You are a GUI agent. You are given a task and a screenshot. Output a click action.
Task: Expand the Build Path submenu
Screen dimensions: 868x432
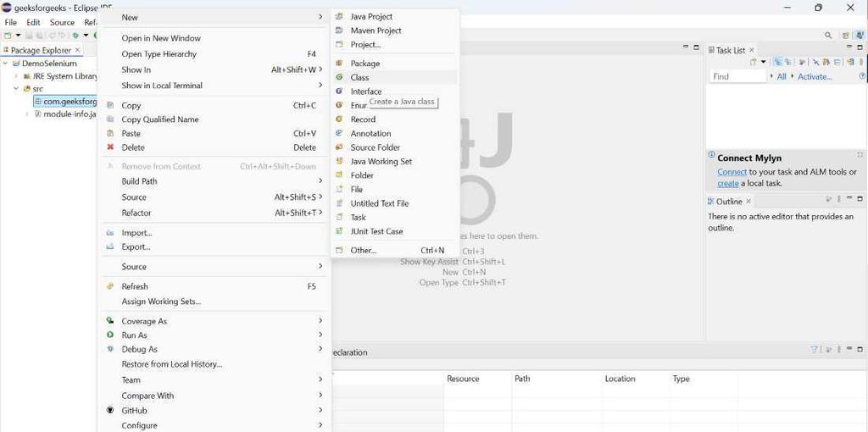(x=320, y=181)
